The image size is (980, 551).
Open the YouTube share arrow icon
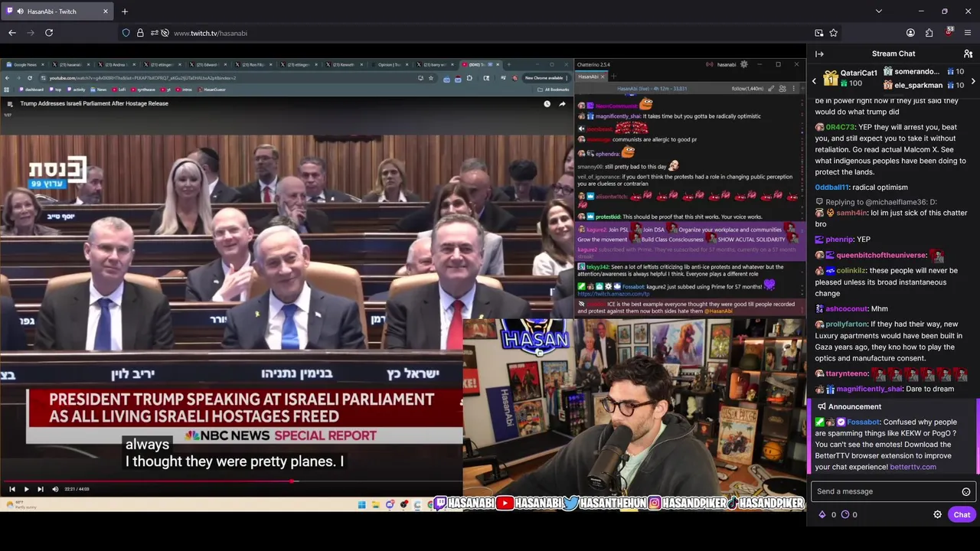[562, 103]
